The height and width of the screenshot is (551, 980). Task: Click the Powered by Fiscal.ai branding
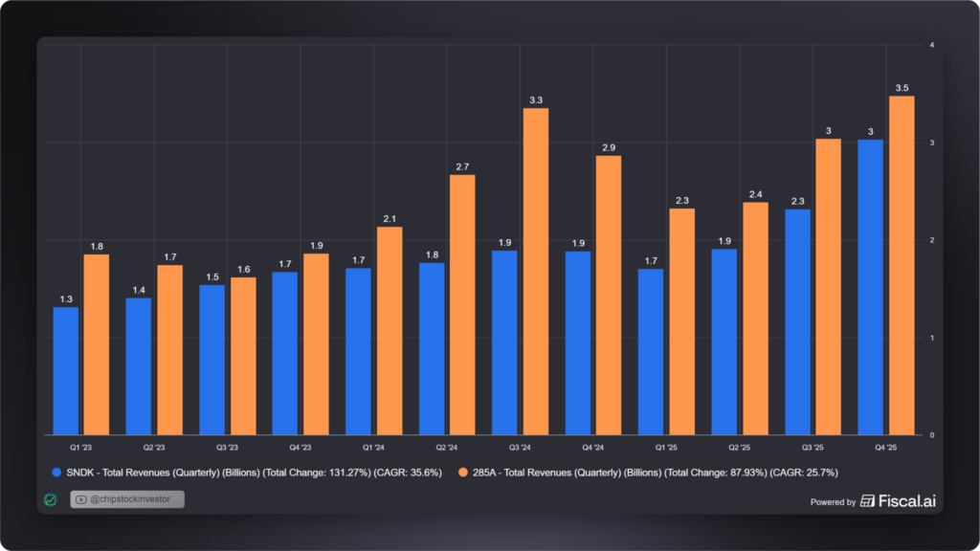point(873,501)
